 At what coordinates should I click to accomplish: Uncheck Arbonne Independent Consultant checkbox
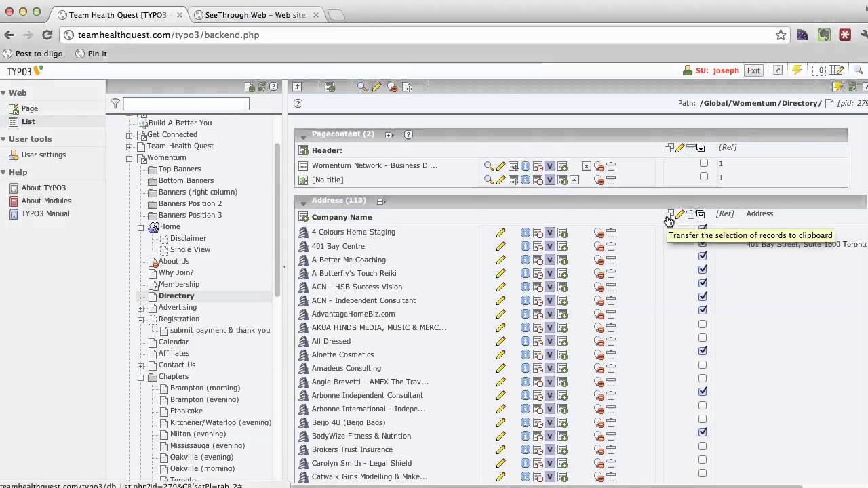coord(703,391)
